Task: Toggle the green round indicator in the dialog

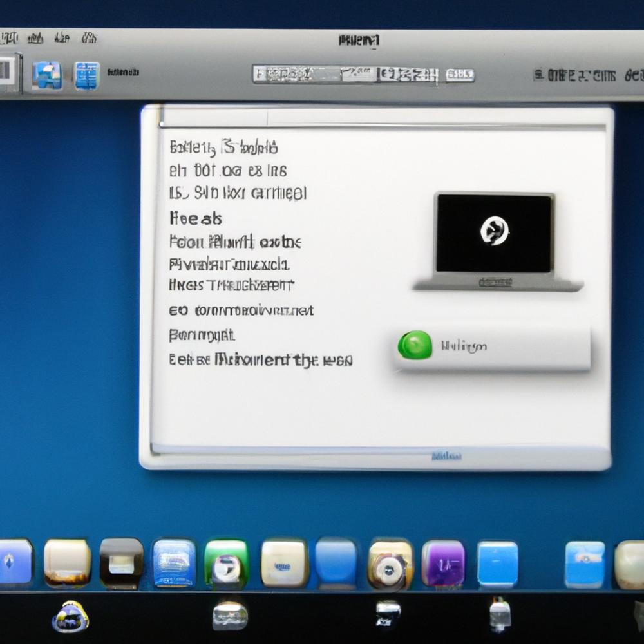Action: [415, 345]
